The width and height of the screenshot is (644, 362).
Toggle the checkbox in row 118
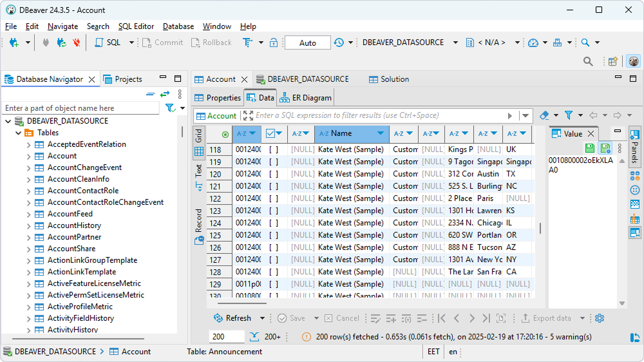[x=274, y=149]
